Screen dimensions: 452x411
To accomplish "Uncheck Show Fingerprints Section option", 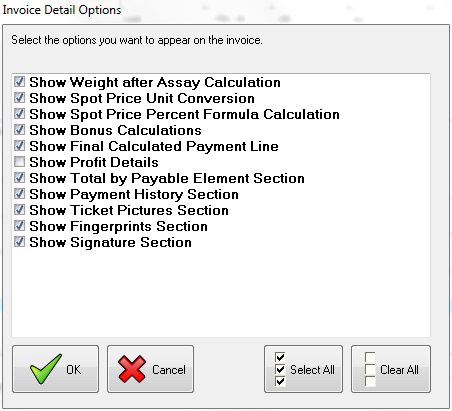I will click(x=19, y=226).
